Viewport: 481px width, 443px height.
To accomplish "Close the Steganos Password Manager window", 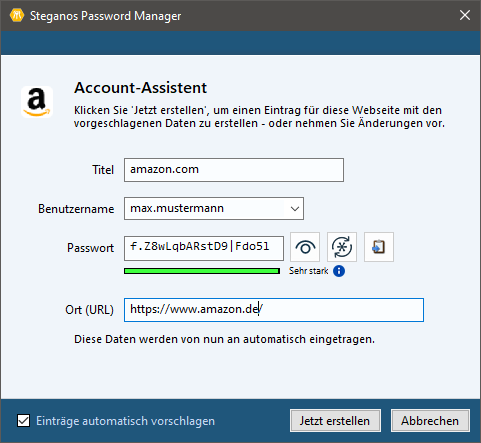I will (x=465, y=15).
